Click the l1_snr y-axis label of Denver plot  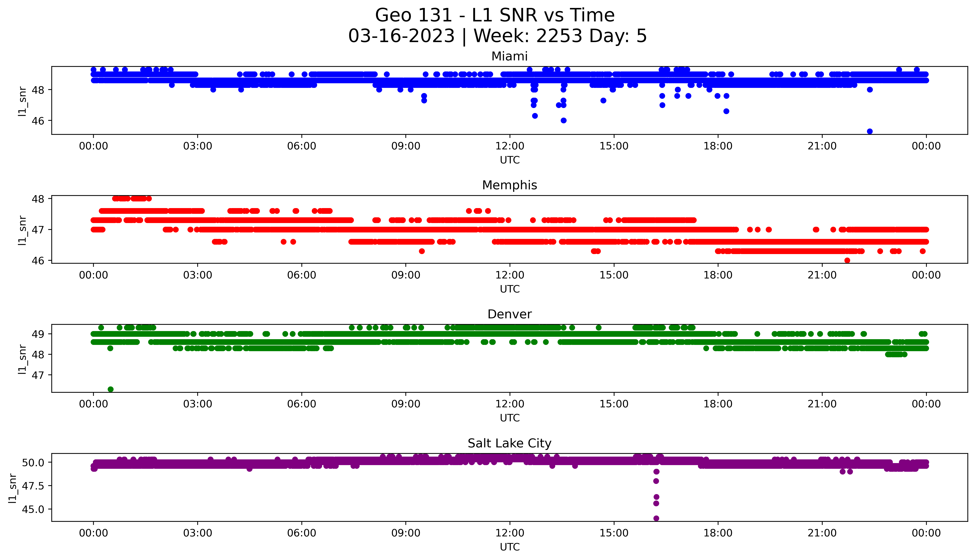pos(22,359)
